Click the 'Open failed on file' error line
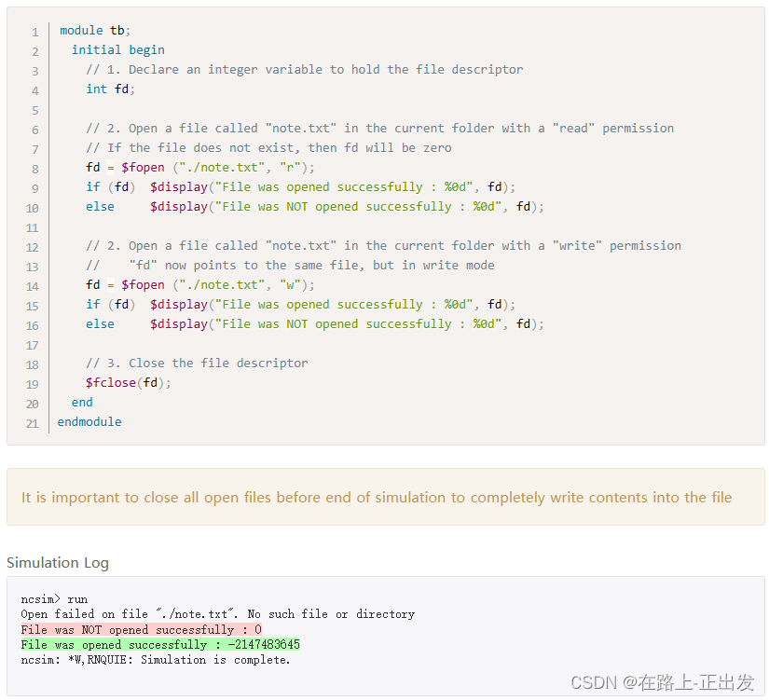769x700 pixels. point(218,614)
